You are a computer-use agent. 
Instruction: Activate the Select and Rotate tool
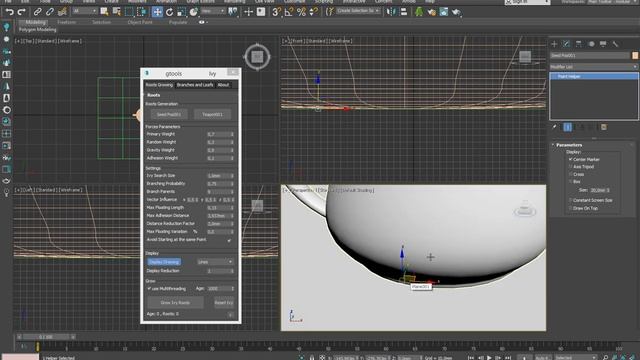(x=169, y=12)
